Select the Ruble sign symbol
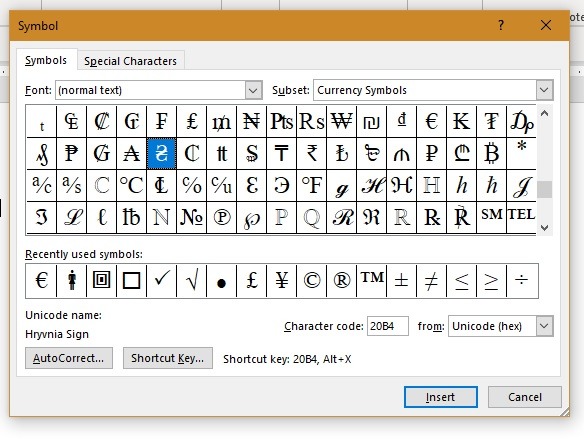 click(x=431, y=153)
